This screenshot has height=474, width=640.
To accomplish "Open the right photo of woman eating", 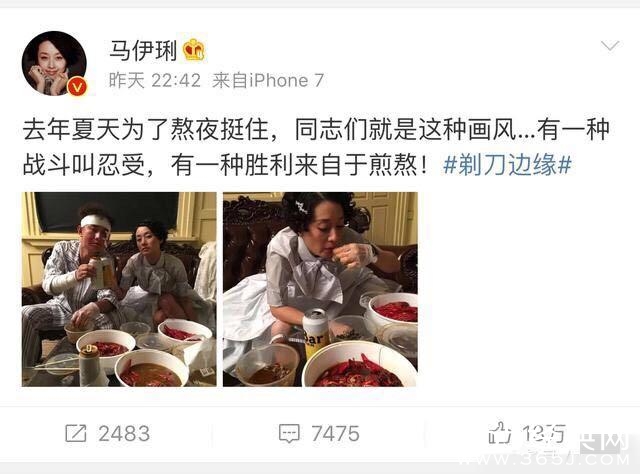I will pos(320,289).
